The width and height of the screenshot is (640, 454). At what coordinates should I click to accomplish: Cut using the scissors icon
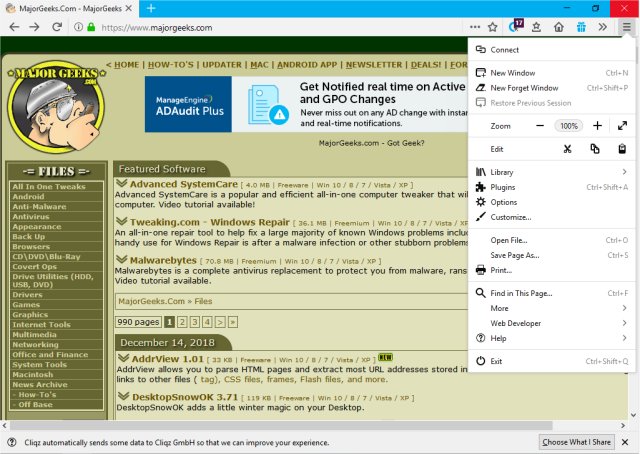(567, 149)
